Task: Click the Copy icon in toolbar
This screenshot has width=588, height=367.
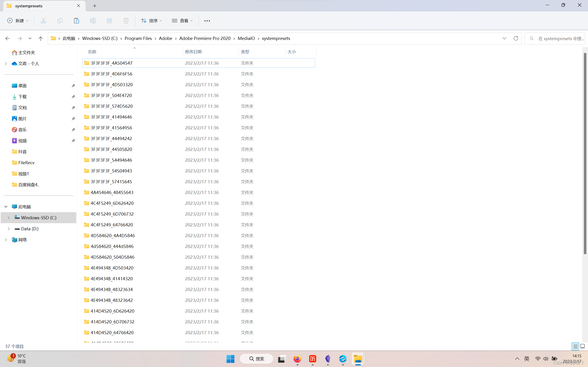Action: tap(60, 21)
